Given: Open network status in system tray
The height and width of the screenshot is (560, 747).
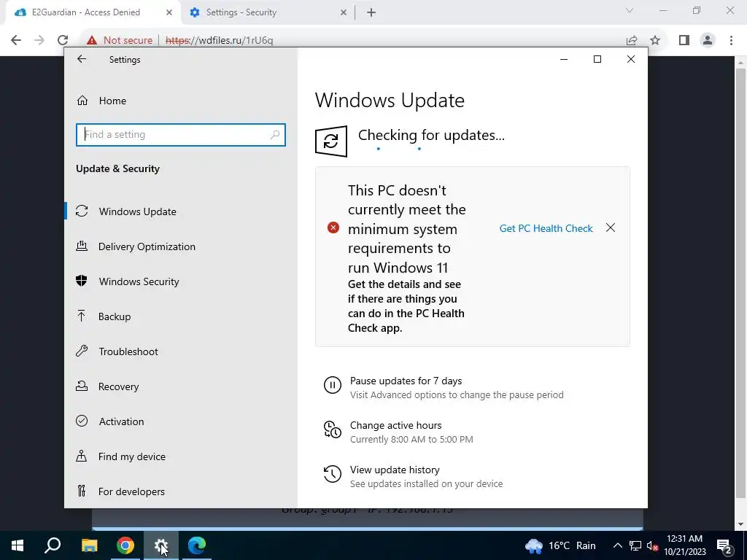Looking at the screenshot, I should click(x=635, y=545).
